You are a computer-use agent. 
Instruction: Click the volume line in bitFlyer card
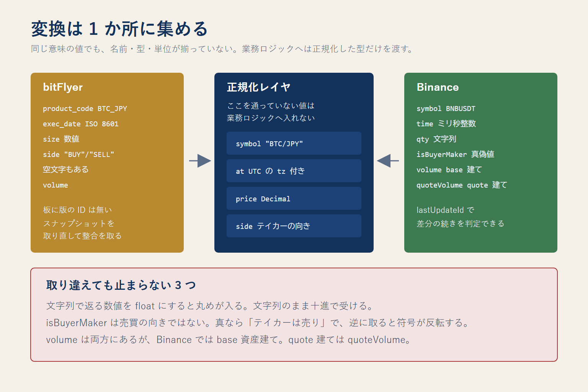pyautogui.click(x=56, y=185)
